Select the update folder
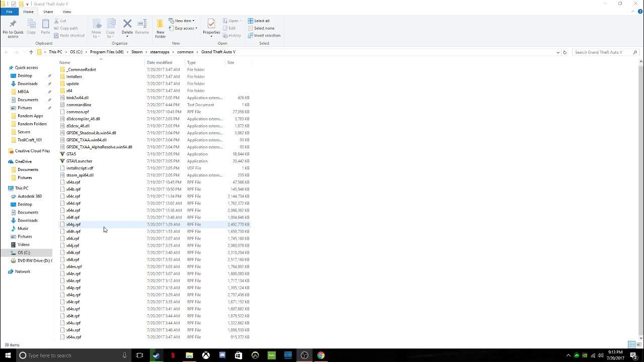The width and height of the screenshot is (644, 362). [x=72, y=83]
